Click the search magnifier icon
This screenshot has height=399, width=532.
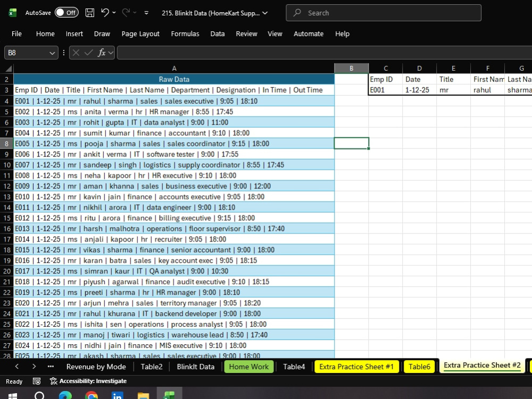point(297,13)
